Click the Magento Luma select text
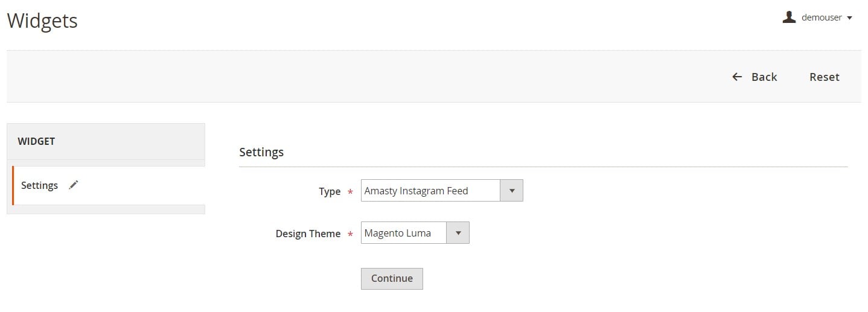The height and width of the screenshot is (312, 868). click(x=398, y=233)
